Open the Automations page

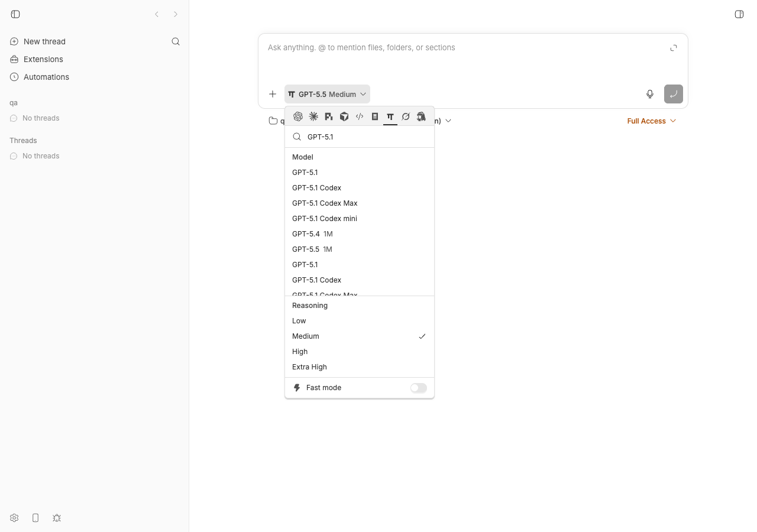click(46, 77)
